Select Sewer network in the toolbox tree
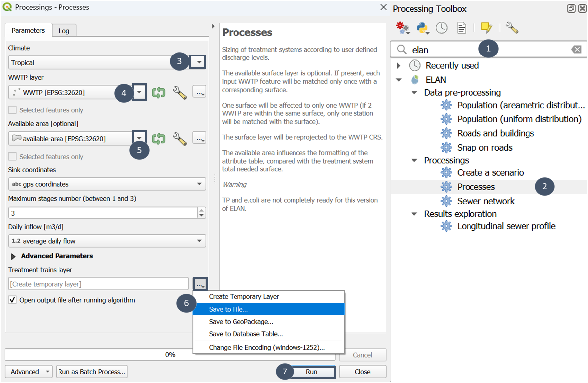 click(x=485, y=201)
